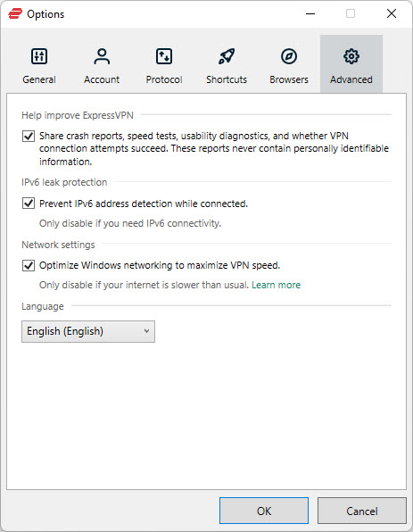
Task: Toggle Optimize Windows networking checkbox
Action: coord(29,265)
